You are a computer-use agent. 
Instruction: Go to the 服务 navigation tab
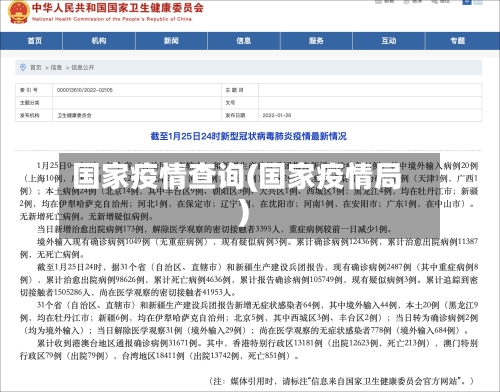[316, 41]
